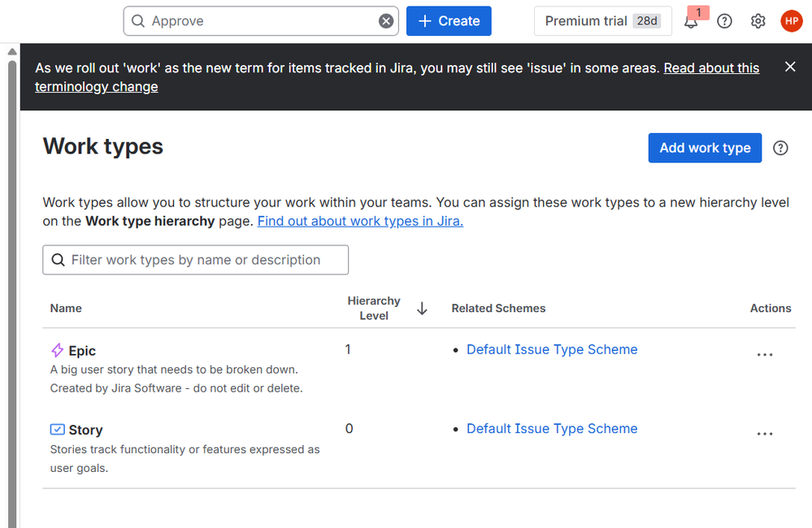812x528 pixels.
Task: Click the Story checkbox icon
Action: [58, 430]
